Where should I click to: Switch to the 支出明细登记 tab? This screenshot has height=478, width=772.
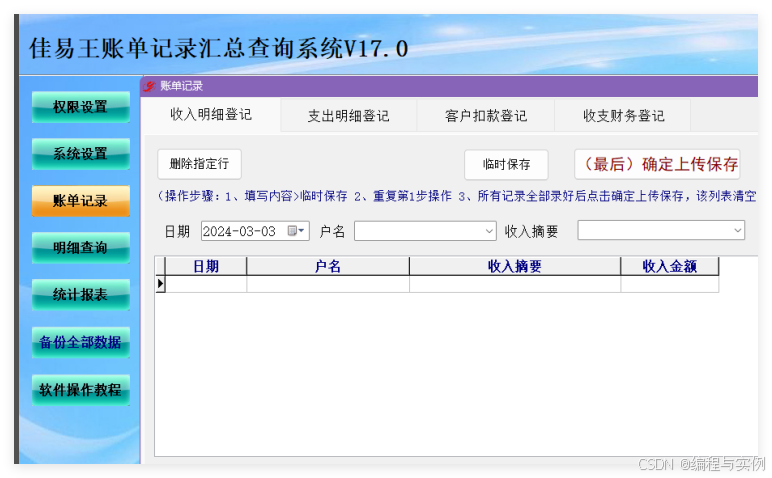point(349,116)
